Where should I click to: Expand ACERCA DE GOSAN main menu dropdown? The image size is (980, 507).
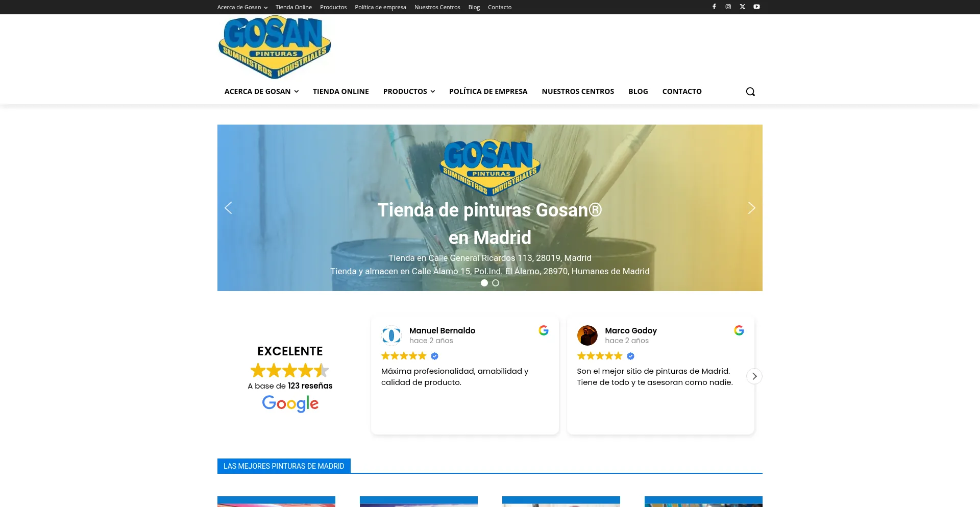tap(262, 91)
